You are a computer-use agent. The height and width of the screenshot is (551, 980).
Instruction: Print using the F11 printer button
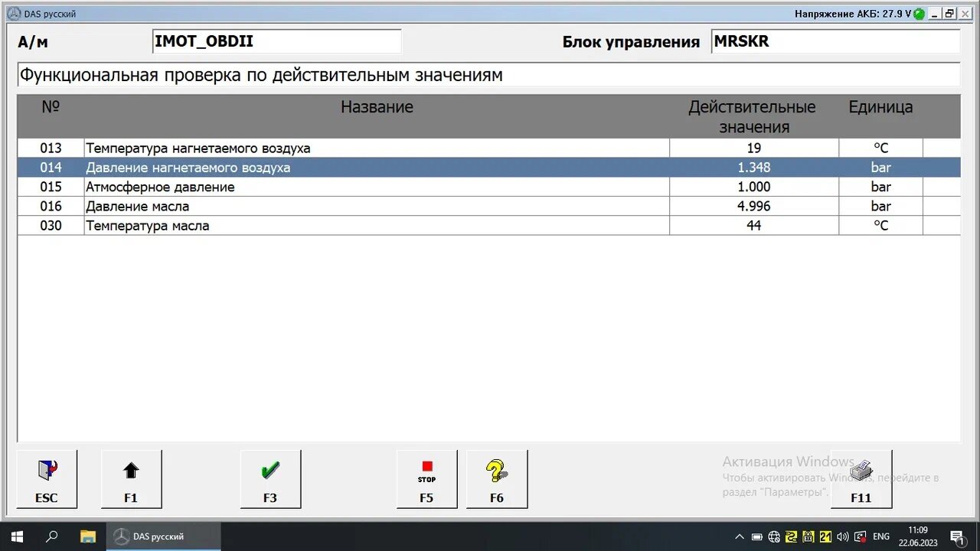(x=861, y=479)
